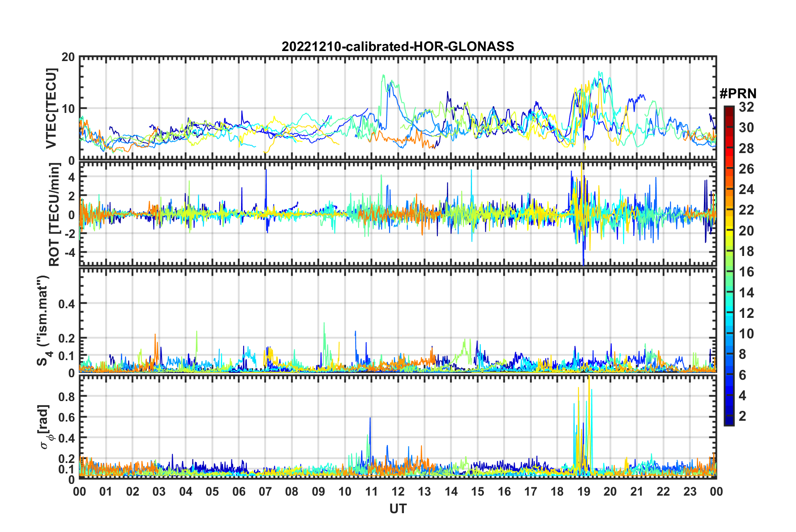Screen dimensions: 796x532
Task: Select the 07 hour tick on UT axis
Action: (x=265, y=491)
